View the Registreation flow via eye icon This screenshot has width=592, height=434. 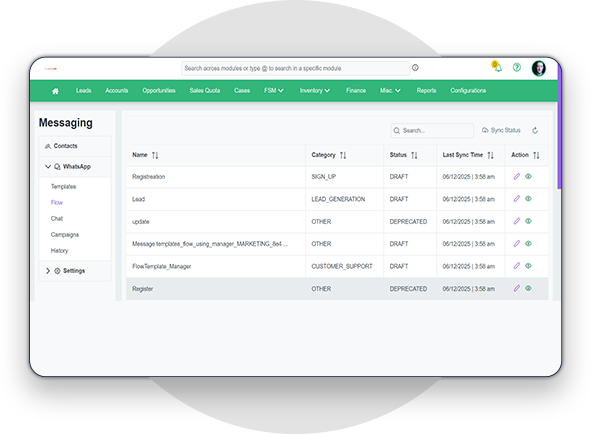528,176
